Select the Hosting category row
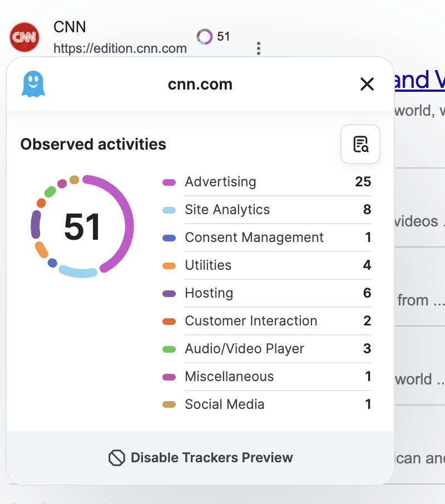445x504 pixels. (266, 293)
